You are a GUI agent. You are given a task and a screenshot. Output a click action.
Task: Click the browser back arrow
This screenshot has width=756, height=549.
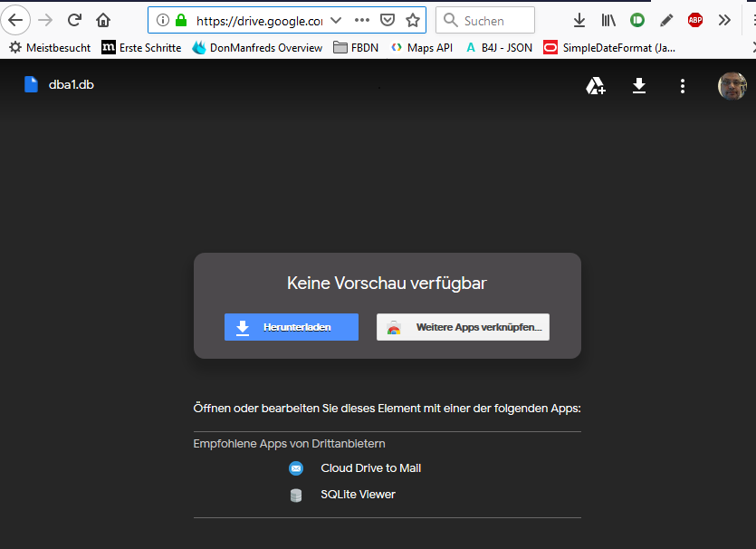click(16, 20)
